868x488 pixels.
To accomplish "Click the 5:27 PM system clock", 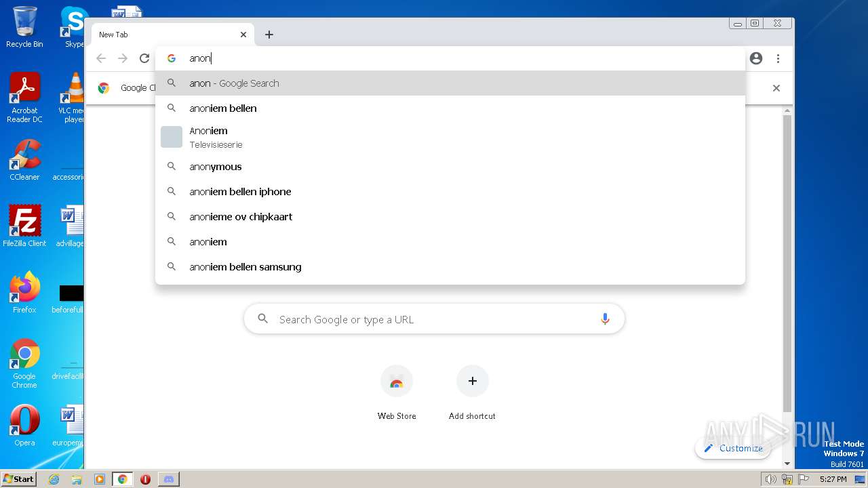I will (x=833, y=479).
